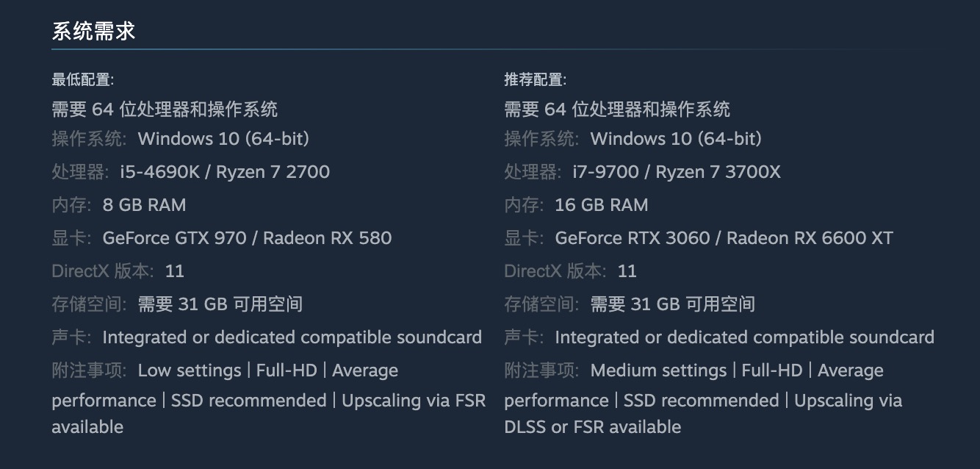This screenshot has width=980, height=469.
Task: Click the 系统需求 section heading
Action: [93, 31]
